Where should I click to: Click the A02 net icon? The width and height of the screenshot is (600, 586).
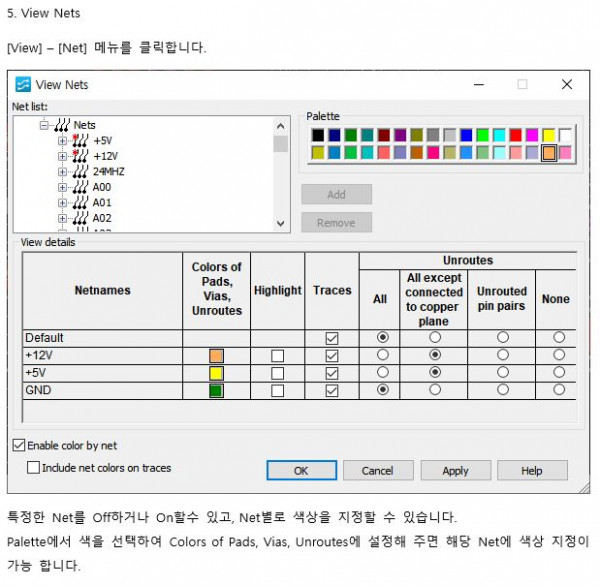[79, 218]
